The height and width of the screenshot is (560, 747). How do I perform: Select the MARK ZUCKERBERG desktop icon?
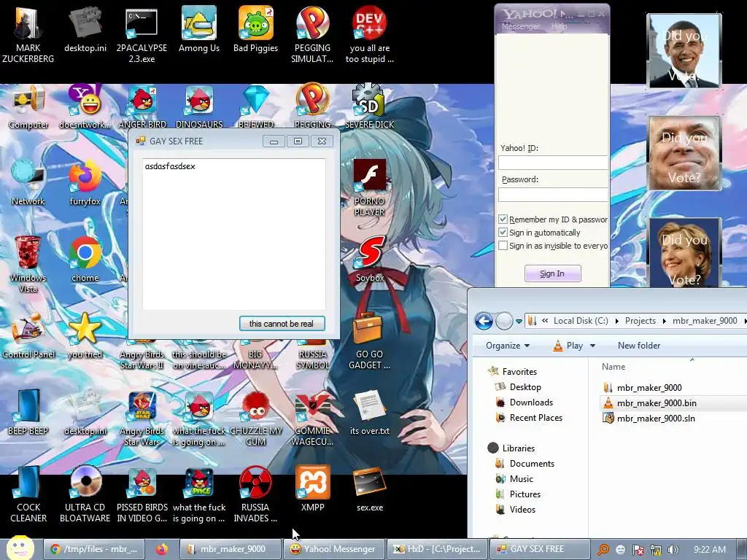tap(28, 34)
